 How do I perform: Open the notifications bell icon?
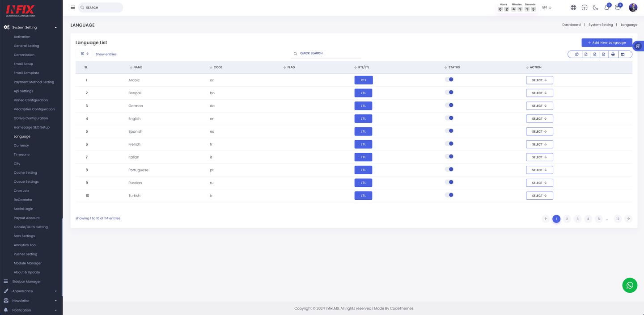[x=607, y=8]
